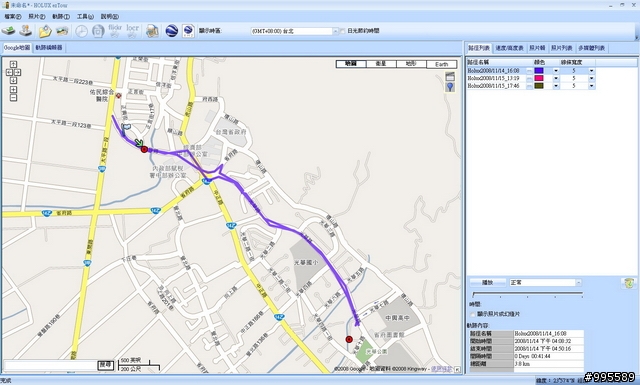Switch to the 照片列表 photo list tab
This screenshot has height=385, width=640.
click(x=562, y=48)
